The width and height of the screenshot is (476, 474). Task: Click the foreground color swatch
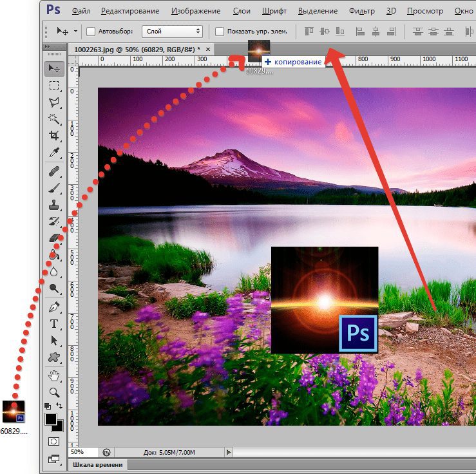coord(51,419)
